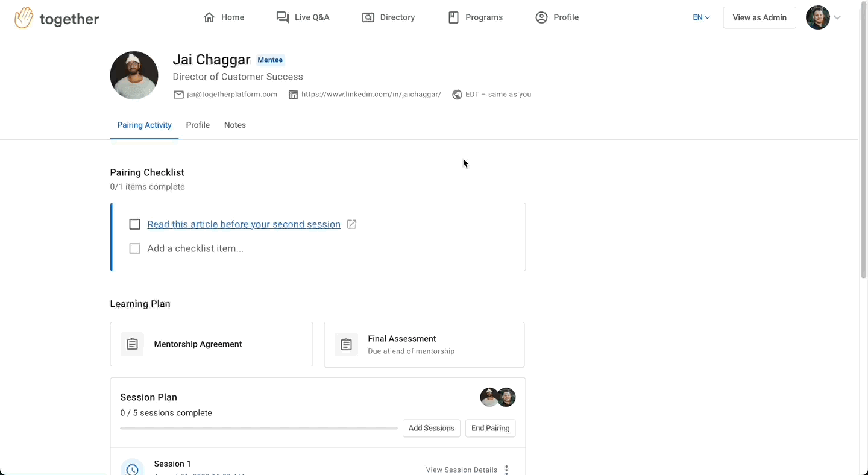
Task: Go to Home in the top navigation
Action: coord(224,17)
